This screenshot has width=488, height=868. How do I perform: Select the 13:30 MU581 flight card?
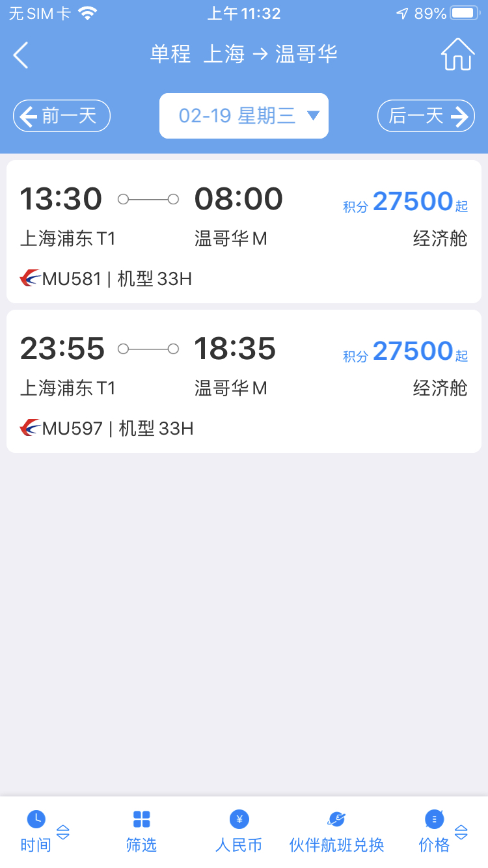coord(244,232)
